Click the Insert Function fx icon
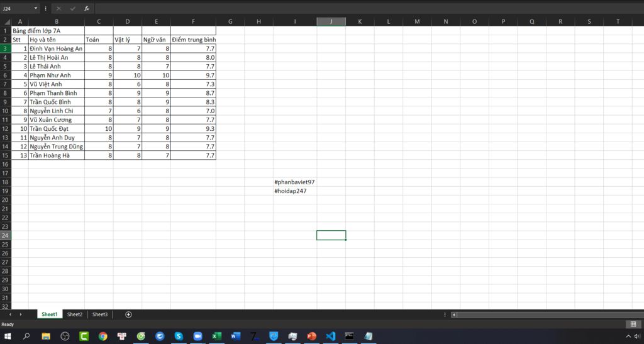 click(x=87, y=8)
